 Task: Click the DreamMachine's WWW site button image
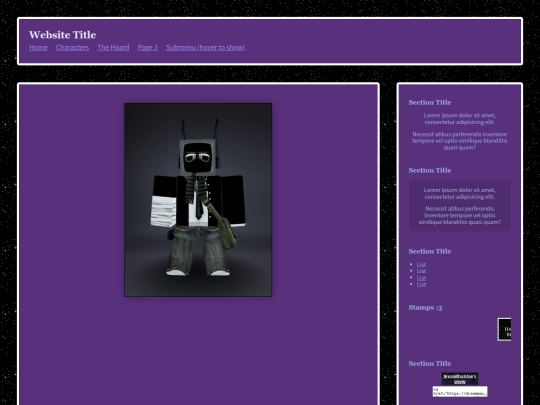click(460, 379)
